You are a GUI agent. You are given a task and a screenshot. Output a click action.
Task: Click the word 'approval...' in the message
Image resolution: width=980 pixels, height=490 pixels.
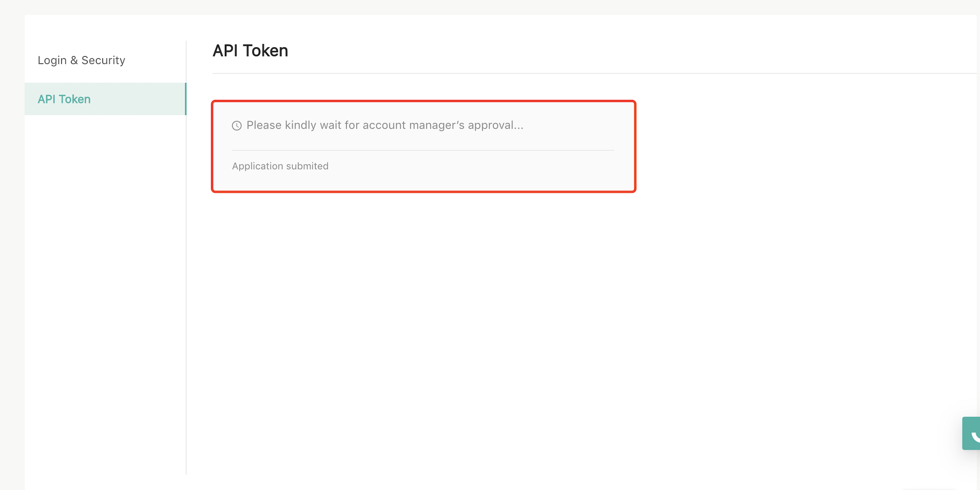[x=495, y=125]
